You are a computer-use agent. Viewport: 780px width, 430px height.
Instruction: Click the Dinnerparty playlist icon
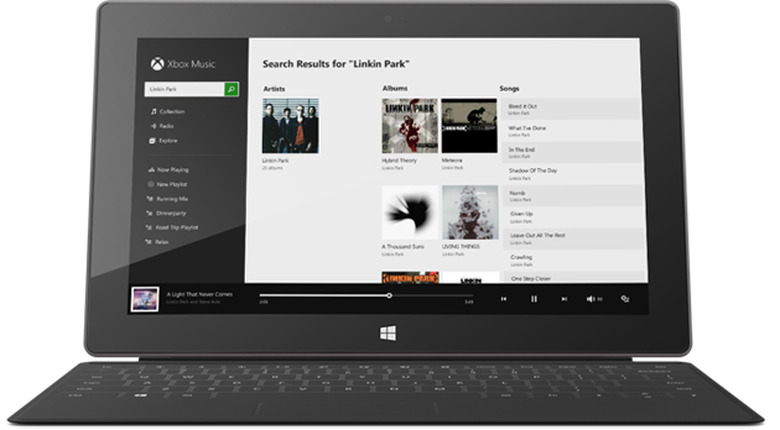[149, 213]
